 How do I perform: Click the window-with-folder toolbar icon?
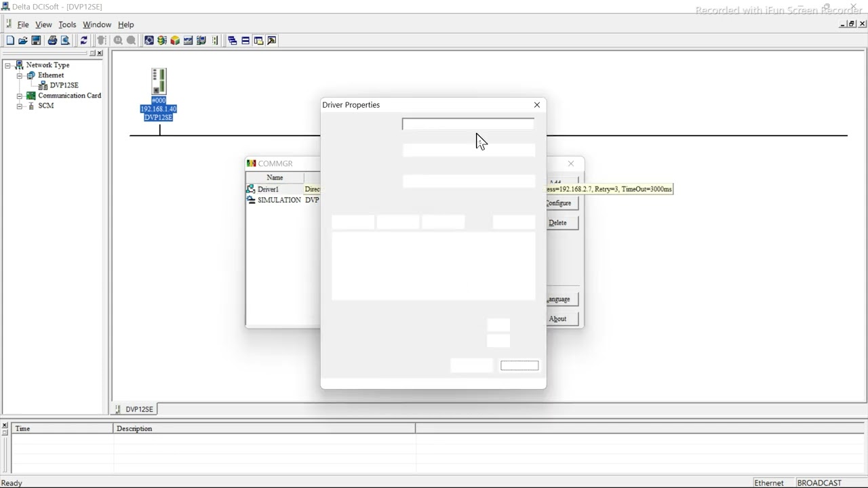coord(258,41)
